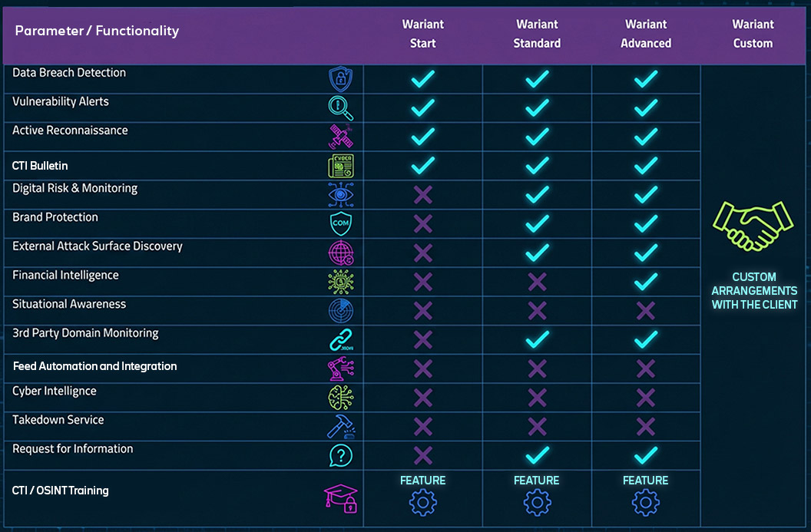Click the Wariant Start column header

(422, 34)
